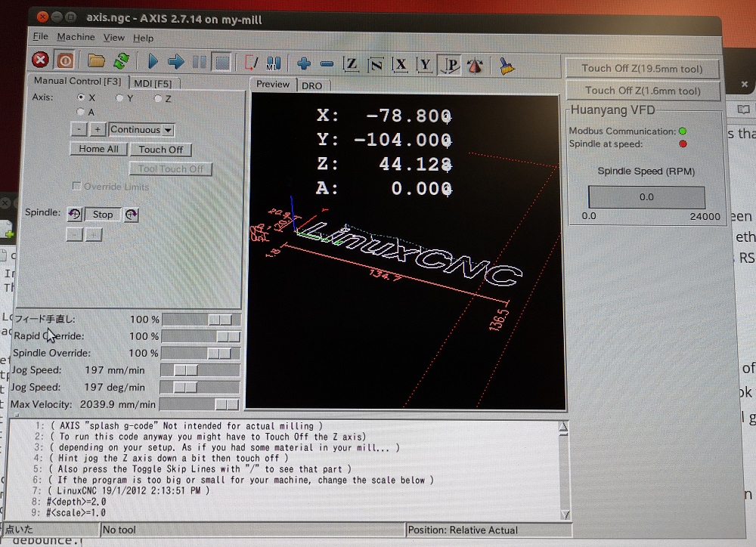Stop program execution
Viewport: 756px width, 547px height.
coord(222,63)
